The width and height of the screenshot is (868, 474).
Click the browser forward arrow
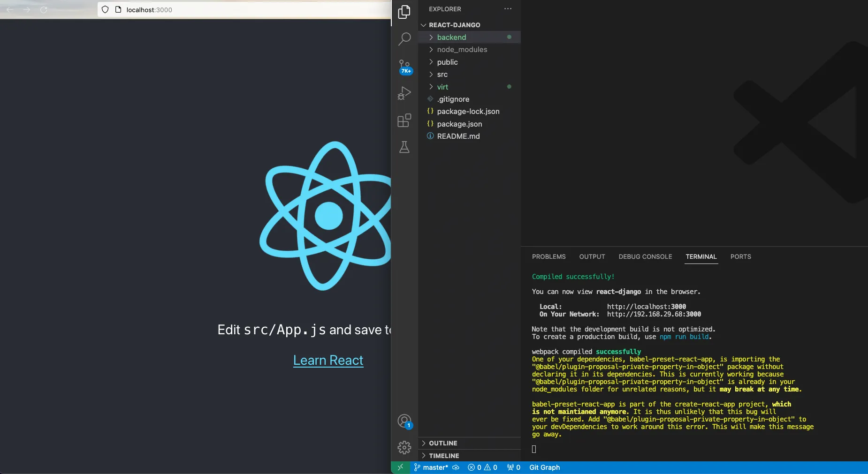click(27, 9)
